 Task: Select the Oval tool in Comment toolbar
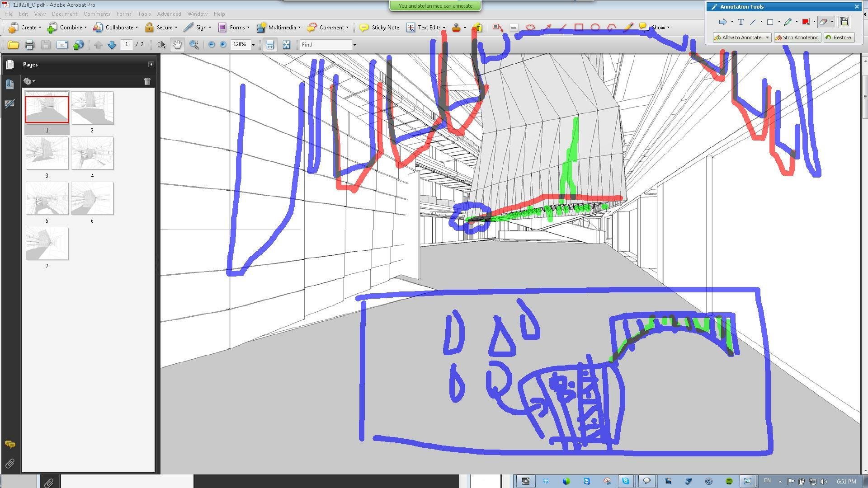pyautogui.click(x=595, y=28)
